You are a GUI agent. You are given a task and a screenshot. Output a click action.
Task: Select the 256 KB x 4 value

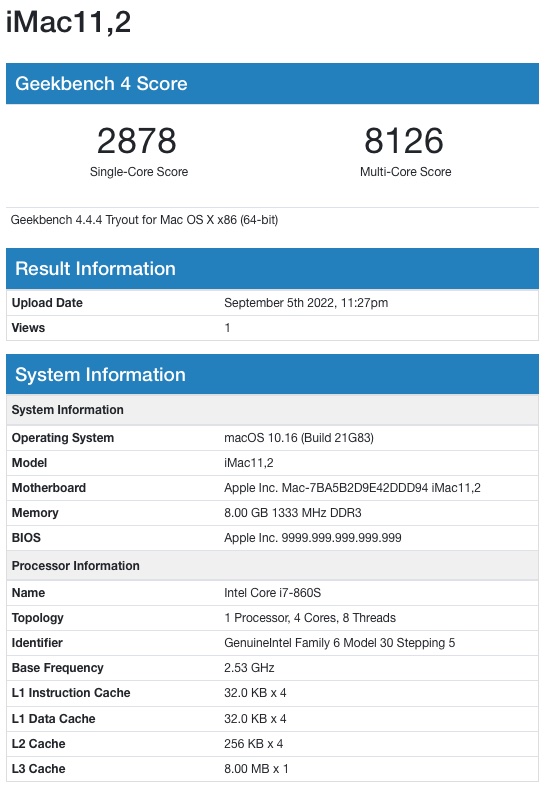(253, 744)
